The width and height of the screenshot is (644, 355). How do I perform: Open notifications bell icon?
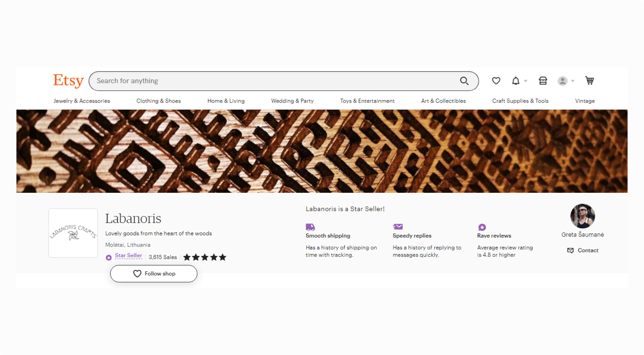click(516, 81)
